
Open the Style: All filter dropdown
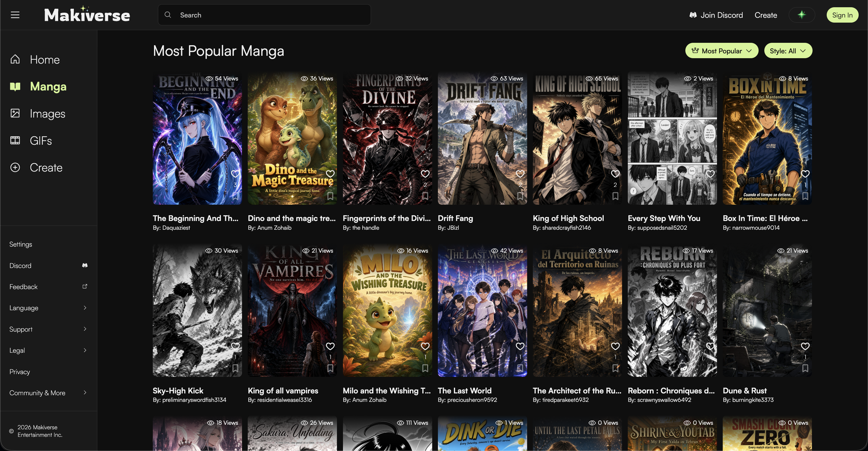pos(788,51)
